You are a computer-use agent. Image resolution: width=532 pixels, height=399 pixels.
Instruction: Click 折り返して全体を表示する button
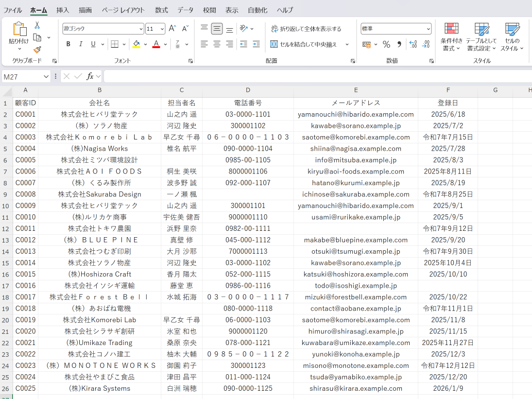306,29
